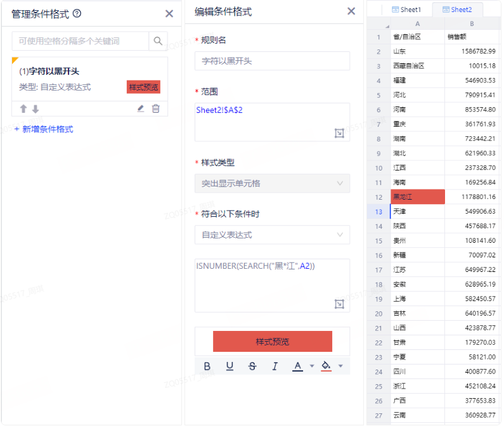This screenshot has height=426, width=504.
Task: Click the cell picker icon in expression box
Action: (x=339, y=304)
